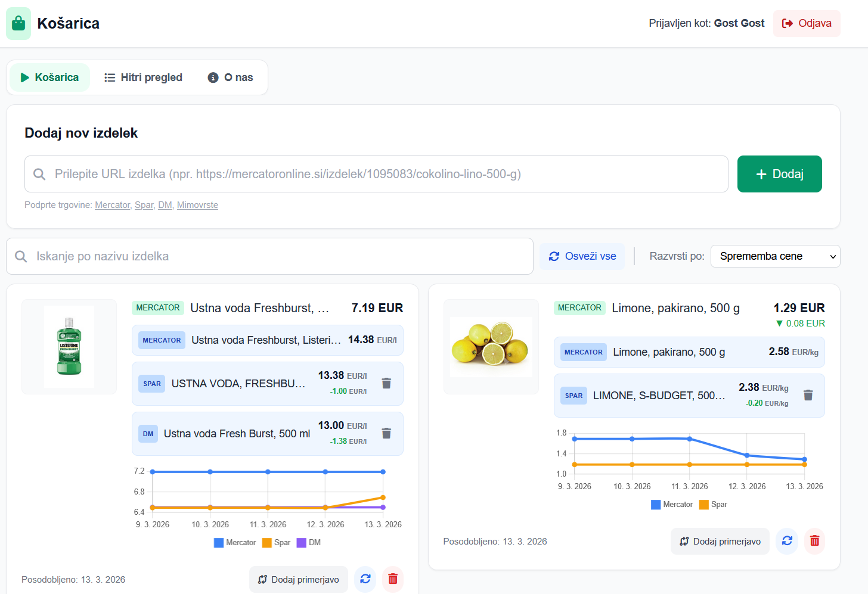
Task: Click the Gost Gost username
Action: 739,23
